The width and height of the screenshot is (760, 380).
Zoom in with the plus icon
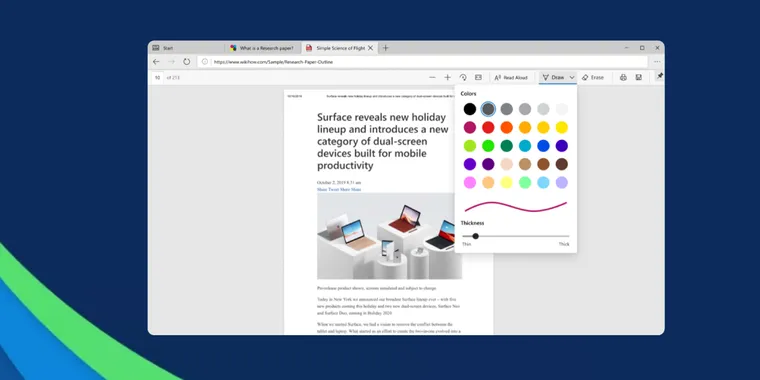(x=447, y=78)
